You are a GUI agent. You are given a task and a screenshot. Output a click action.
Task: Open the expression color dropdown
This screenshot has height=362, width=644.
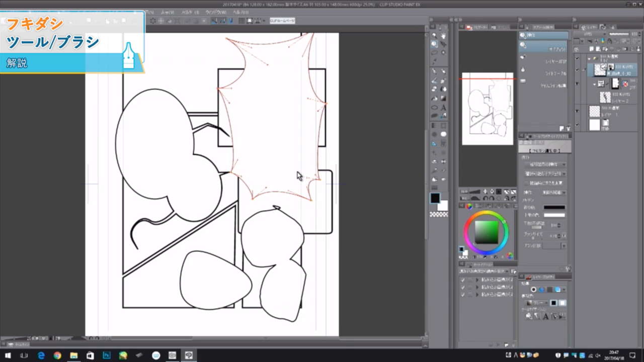[x=536, y=303]
